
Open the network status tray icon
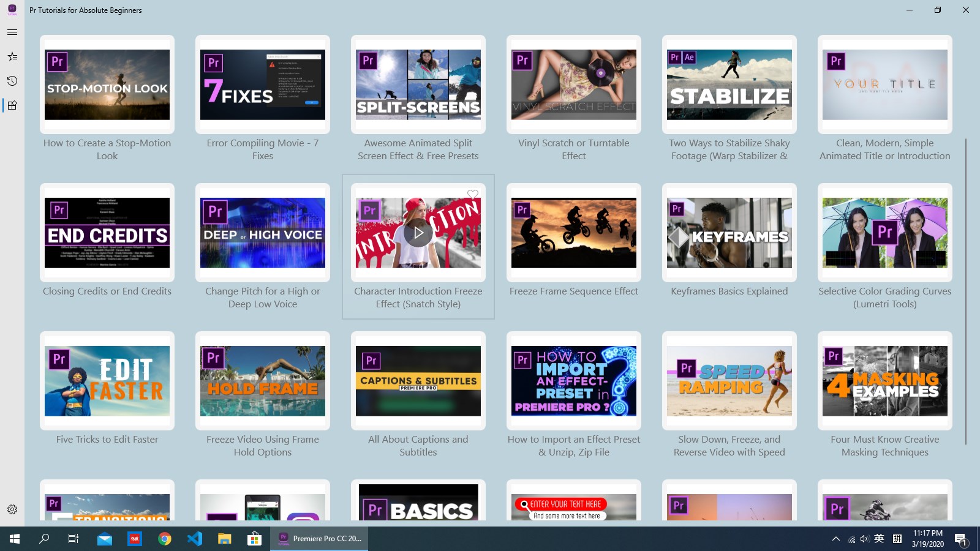coord(851,539)
